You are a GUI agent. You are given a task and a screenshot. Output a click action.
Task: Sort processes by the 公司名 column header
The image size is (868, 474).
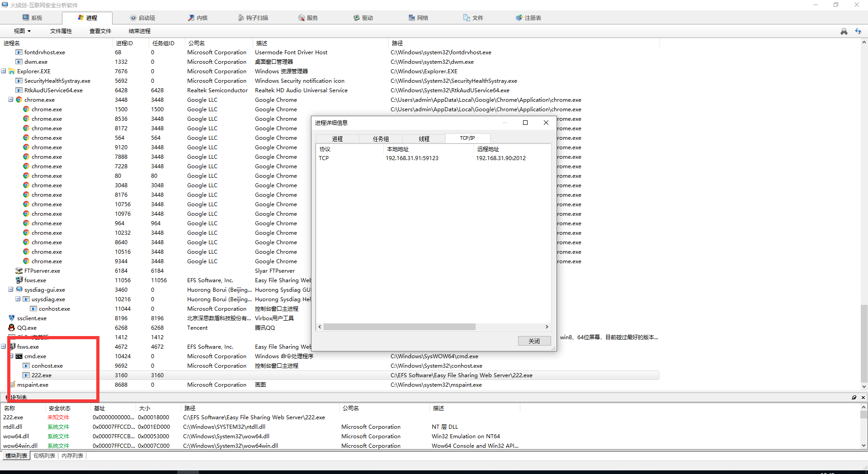(x=219, y=43)
